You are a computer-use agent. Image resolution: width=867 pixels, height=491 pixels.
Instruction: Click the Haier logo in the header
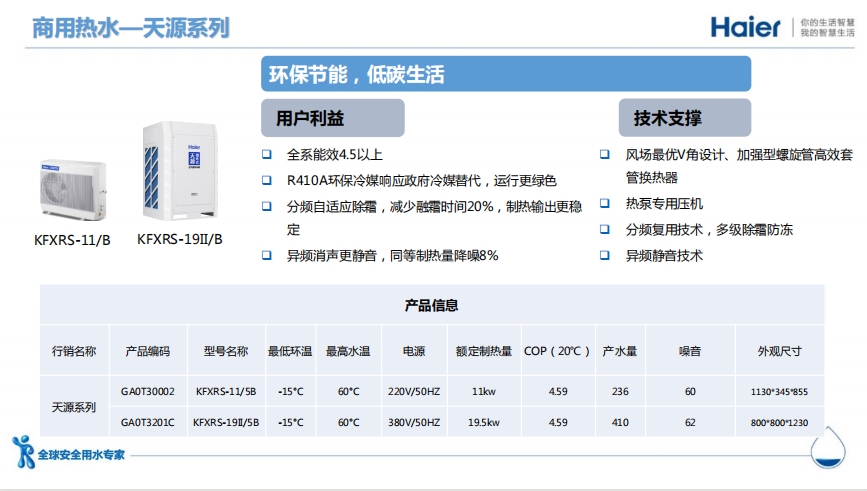click(745, 26)
